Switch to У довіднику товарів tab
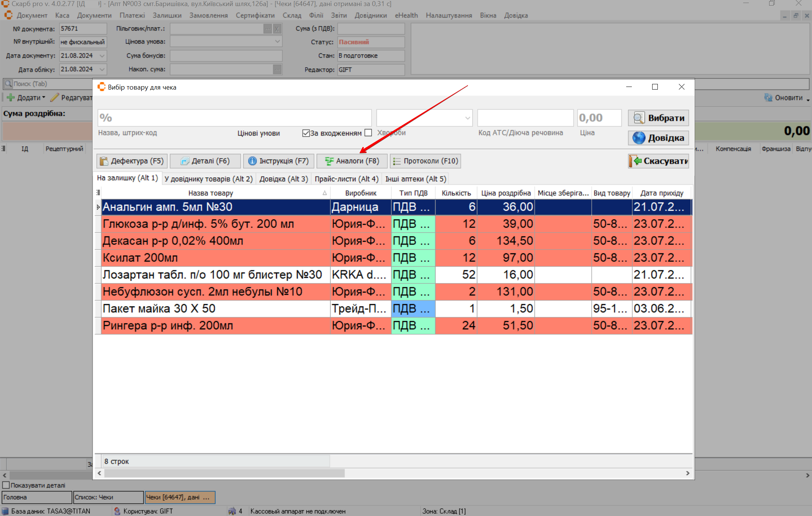 point(208,179)
